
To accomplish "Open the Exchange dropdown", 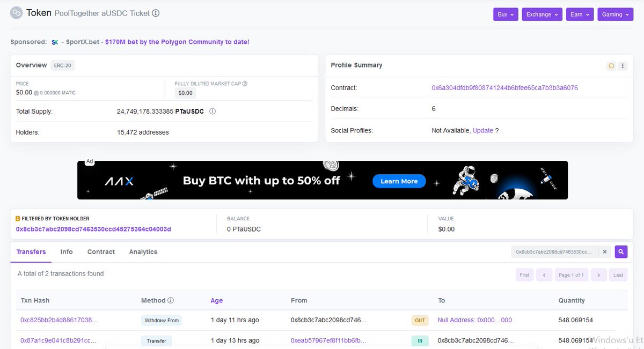I will click(x=542, y=14).
